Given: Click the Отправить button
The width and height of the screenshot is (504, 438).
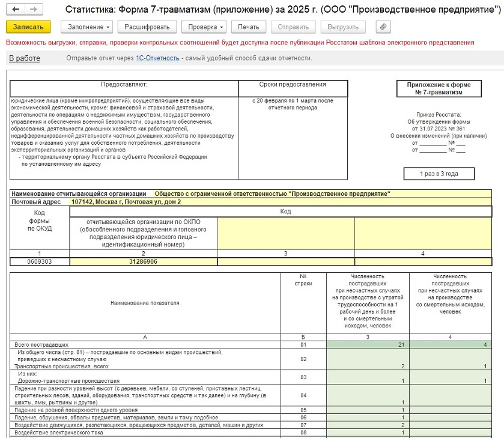Looking at the screenshot, I should coord(293,26).
